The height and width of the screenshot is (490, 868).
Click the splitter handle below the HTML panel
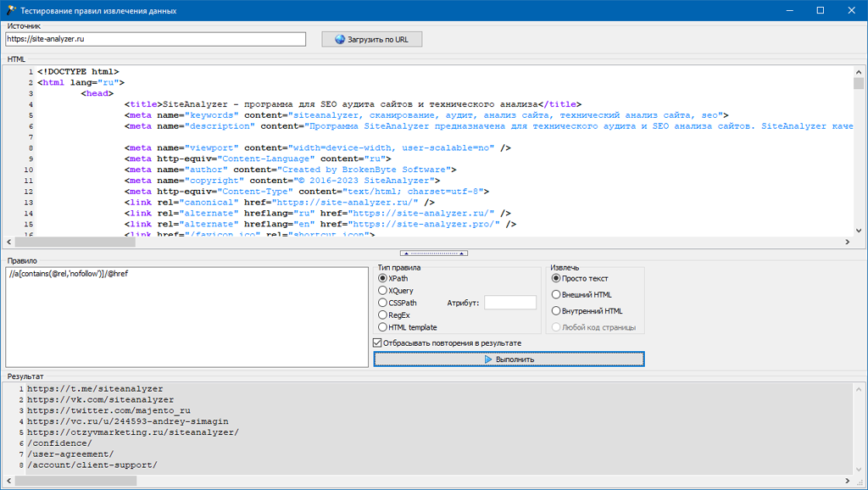coord(434,253)
